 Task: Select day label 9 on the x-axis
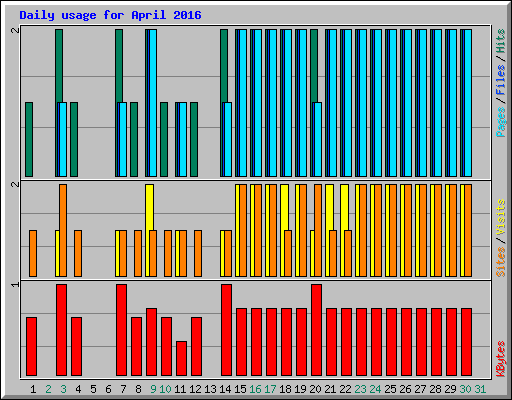(153, 389)
